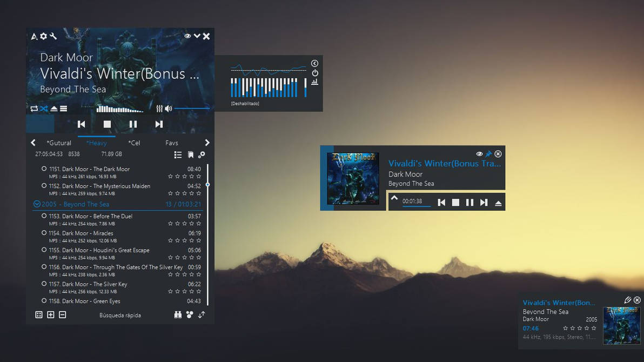
Task: Select track 1158 Green Eyes
Action: pos(121,301)
